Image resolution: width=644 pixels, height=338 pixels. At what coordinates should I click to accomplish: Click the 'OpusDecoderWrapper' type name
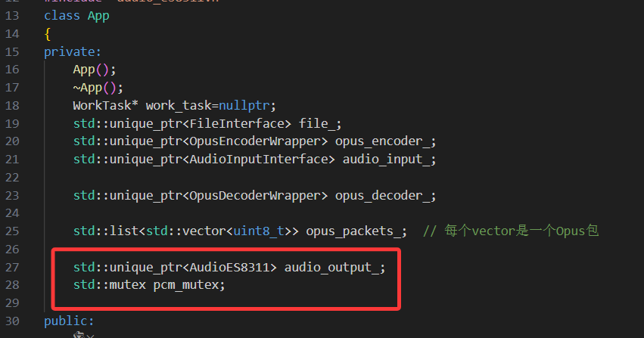(254, 196)
